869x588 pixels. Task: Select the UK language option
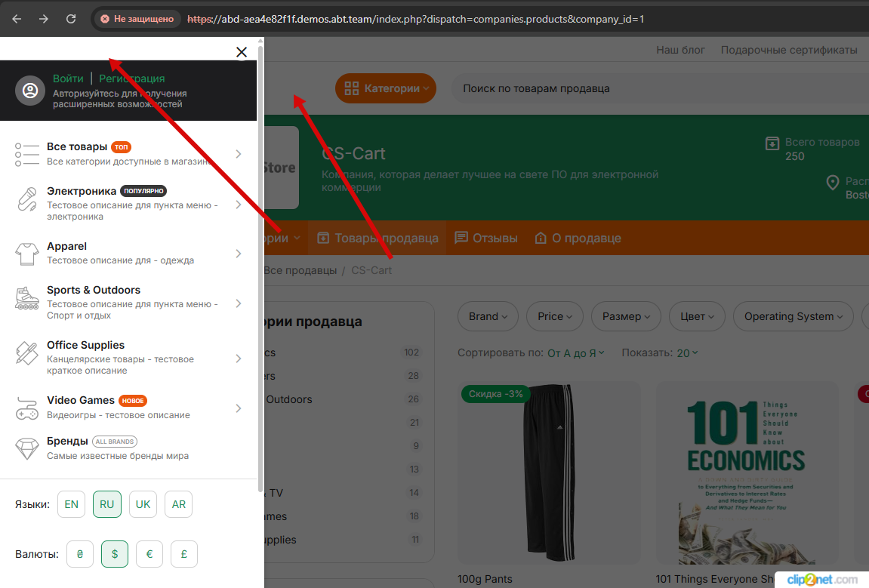(143, 504)
